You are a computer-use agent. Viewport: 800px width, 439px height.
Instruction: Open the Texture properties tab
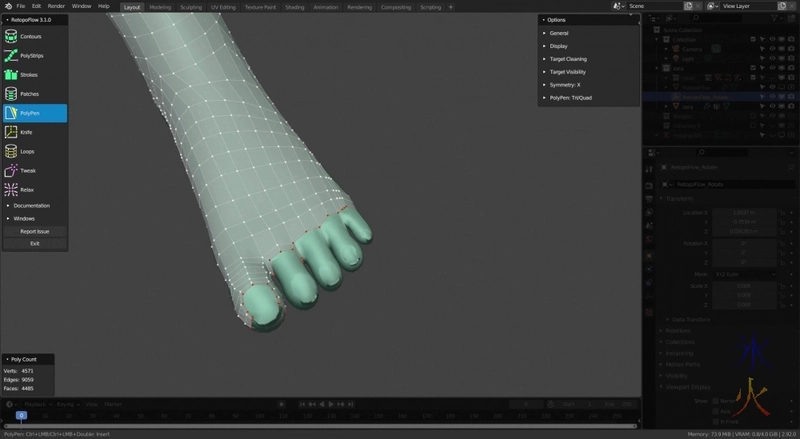pos(649,312)
